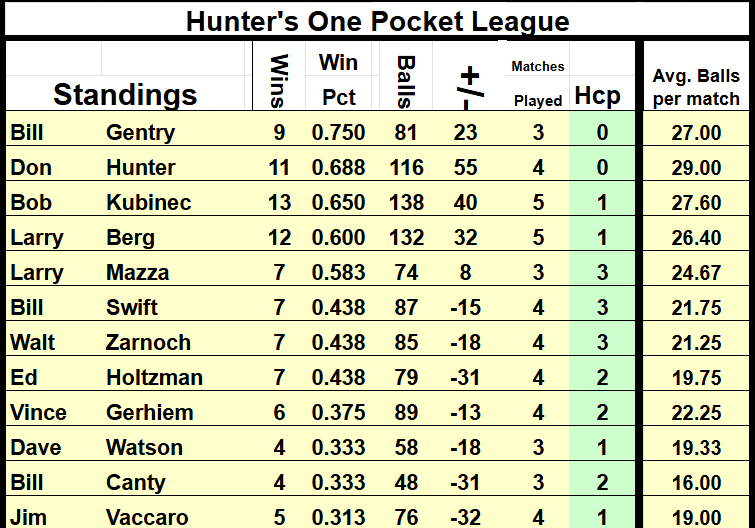
Task: Select Canty's average balls value 16.00
Action: point(696,482)
